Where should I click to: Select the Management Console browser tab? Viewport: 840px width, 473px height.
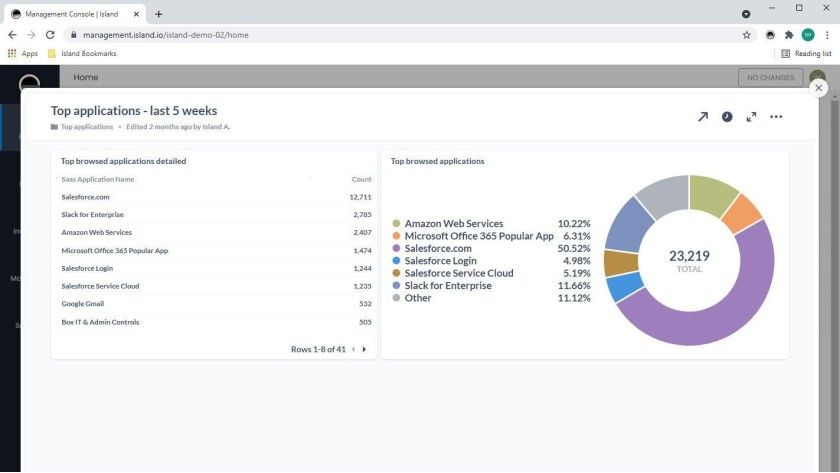click(74, 14)
